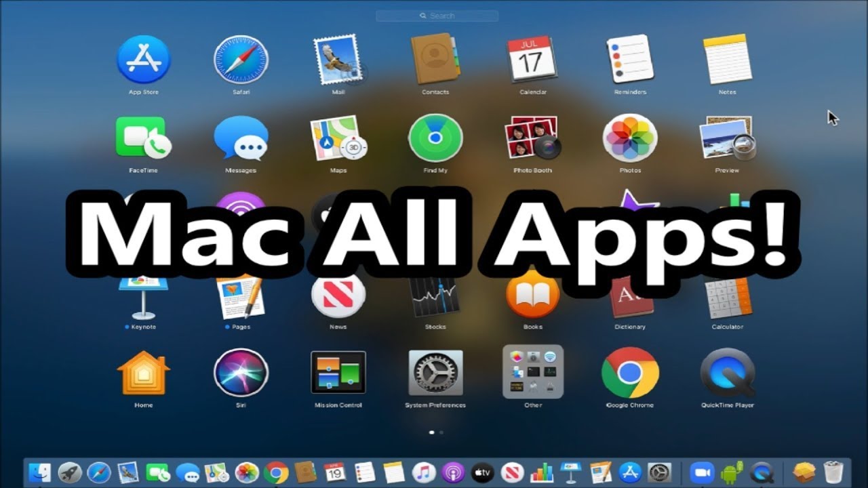868x488 pixels.
Task: Open Safari from the Dock
Action: 98,472
